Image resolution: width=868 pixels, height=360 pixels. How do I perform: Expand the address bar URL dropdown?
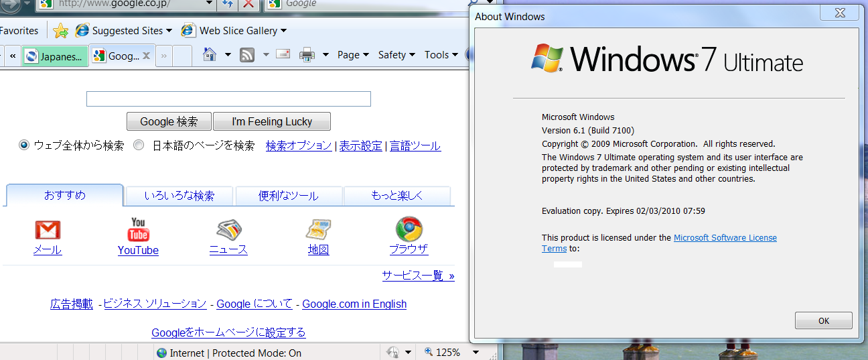coord(209,4)
